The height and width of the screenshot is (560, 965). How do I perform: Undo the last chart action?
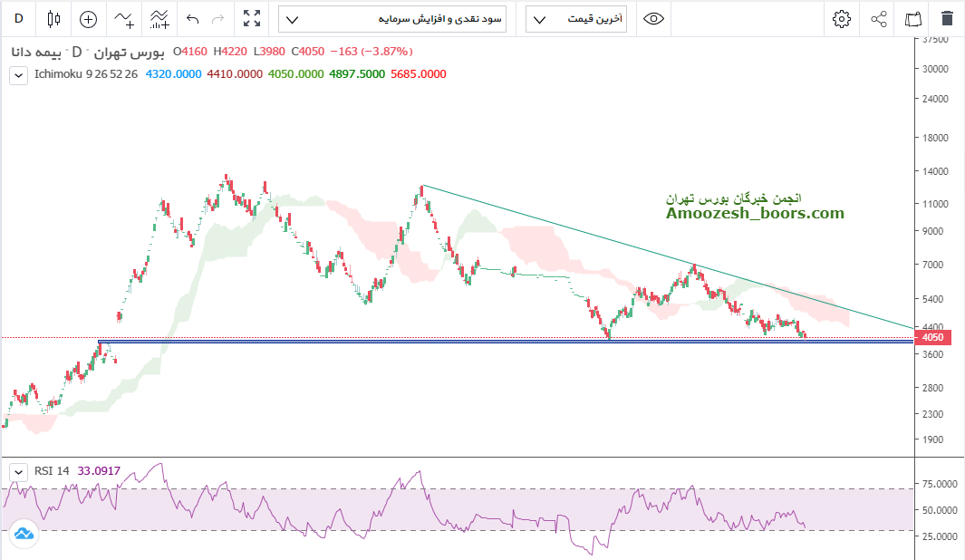click(x=192, y=18)
